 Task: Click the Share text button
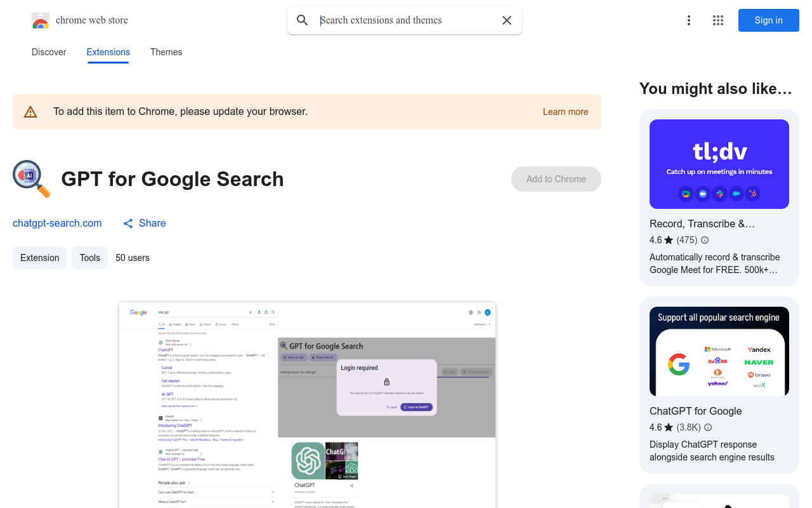coord(152,223)
